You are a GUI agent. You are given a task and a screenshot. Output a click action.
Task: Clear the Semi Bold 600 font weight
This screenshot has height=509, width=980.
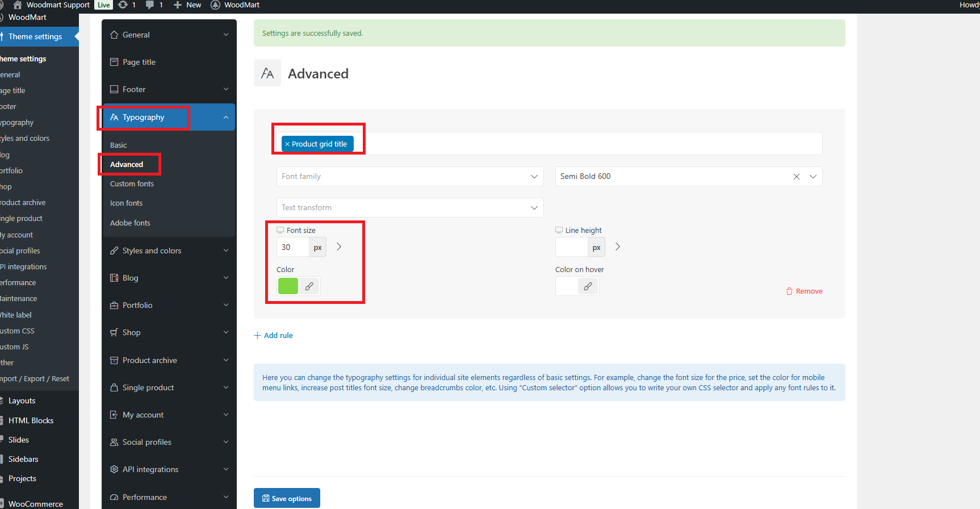pyautogui.click(x=797, y=177)
